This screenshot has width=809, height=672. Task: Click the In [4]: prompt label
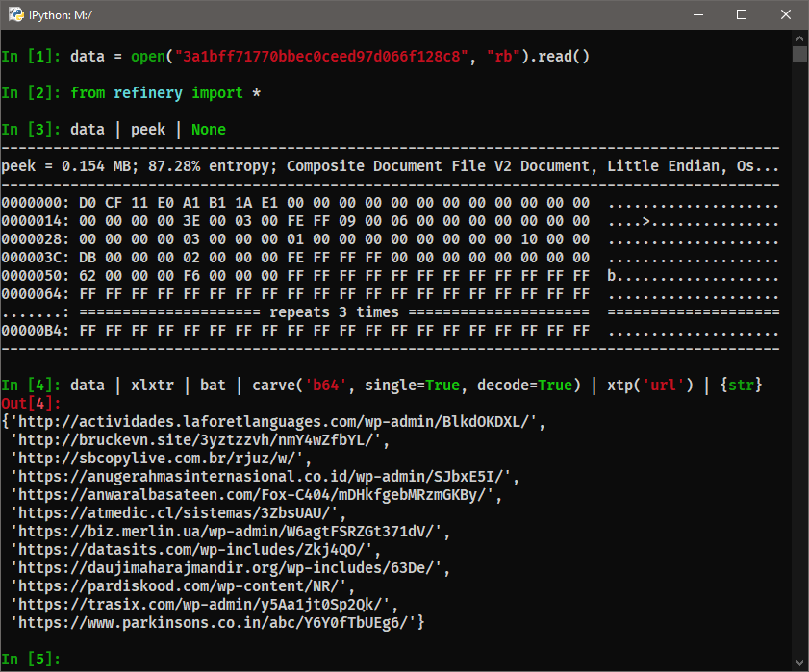31,386
